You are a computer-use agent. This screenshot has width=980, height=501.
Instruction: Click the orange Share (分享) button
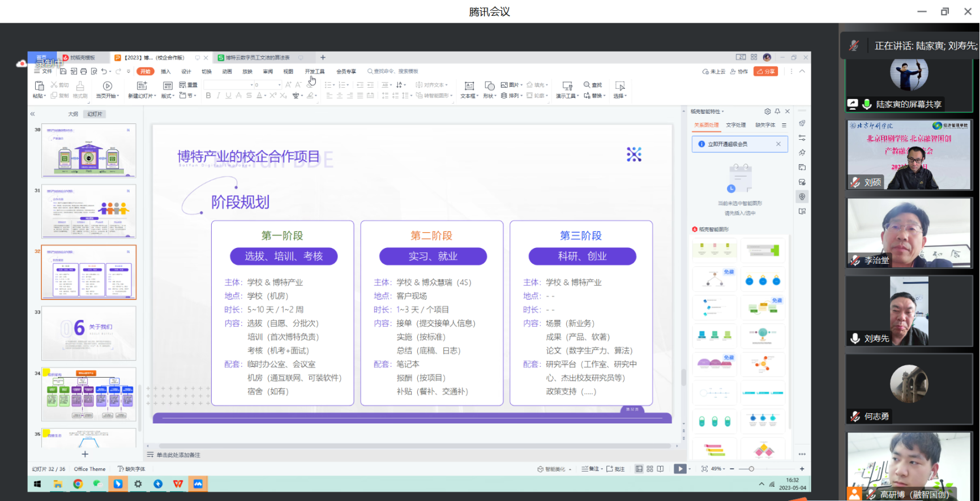(765, 71)
